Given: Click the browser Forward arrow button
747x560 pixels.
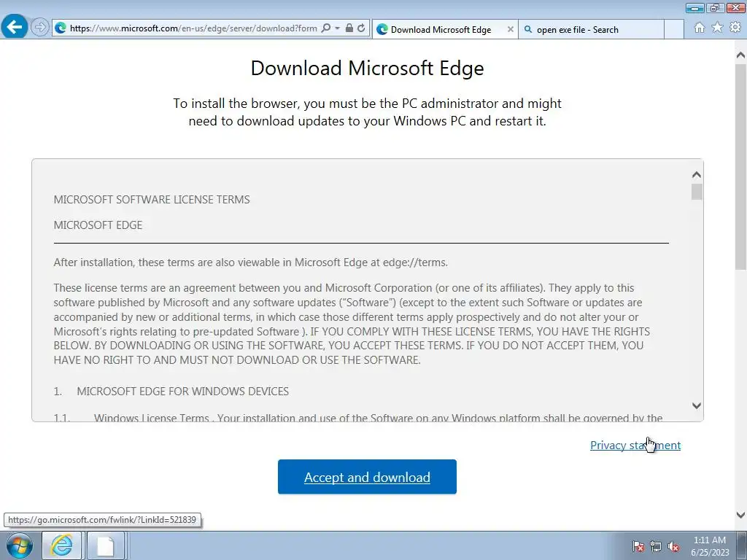Looking at the screenshot, I should click(x=40, y=27).
